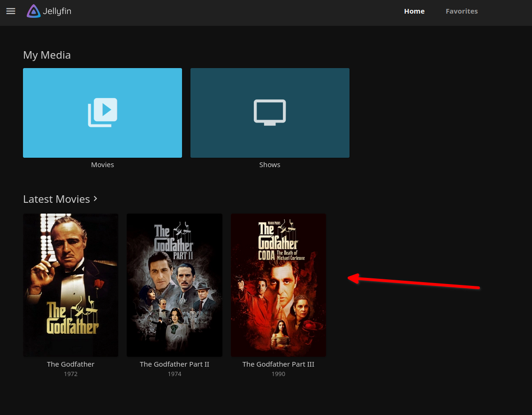Click The Godfather Part II title text
Image resolution: width=532 pixels, height=415 pixels.
[175, 364]
